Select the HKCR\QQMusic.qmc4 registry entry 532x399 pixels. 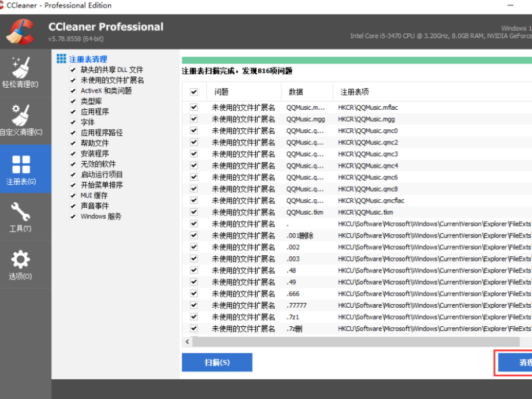(x=368, y=166)
